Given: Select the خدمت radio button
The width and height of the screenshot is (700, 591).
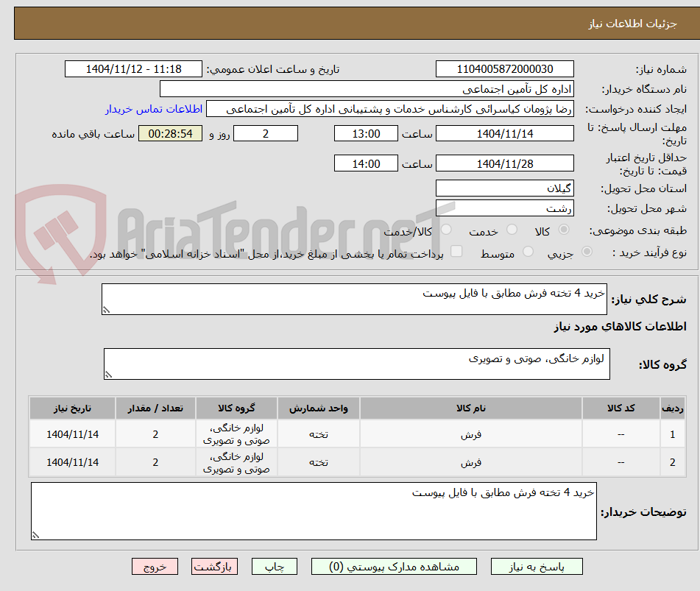Looking at the screenshot, I should (512, 230).
